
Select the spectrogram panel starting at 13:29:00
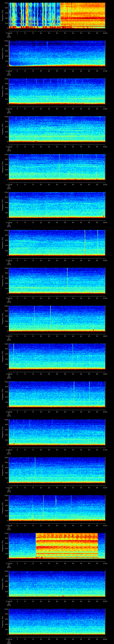(57, 16)
